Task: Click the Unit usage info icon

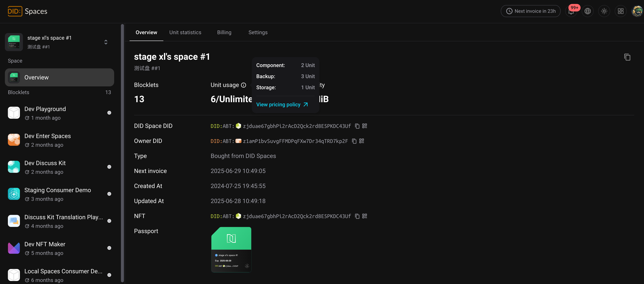Action: point(244,85)
